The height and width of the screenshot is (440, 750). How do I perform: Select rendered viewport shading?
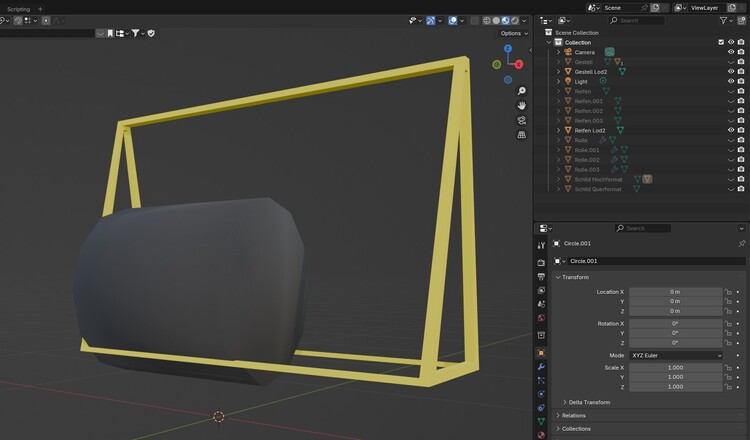click(x=515, y=21)
